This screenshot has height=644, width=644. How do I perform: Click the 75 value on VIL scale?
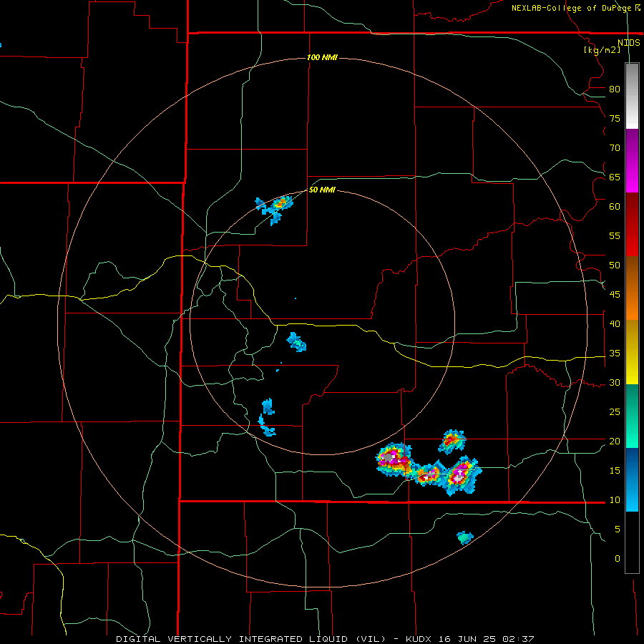coord(615,118)
